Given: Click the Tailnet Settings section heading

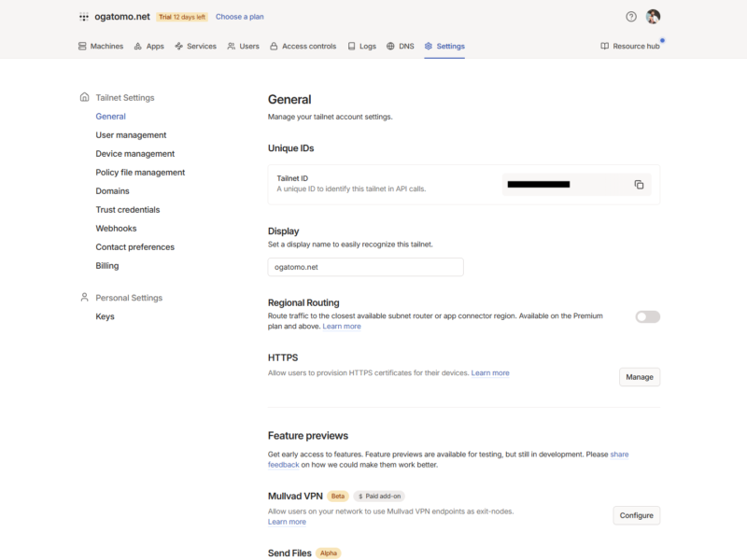Looking at the screenshot, I should pos(125,98).
